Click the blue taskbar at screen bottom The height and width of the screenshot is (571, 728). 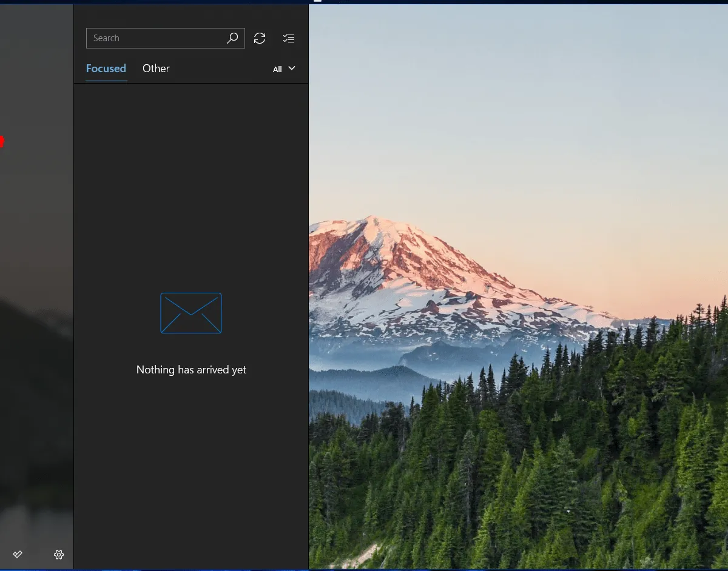pyautogui.click(x=364, y=568)
